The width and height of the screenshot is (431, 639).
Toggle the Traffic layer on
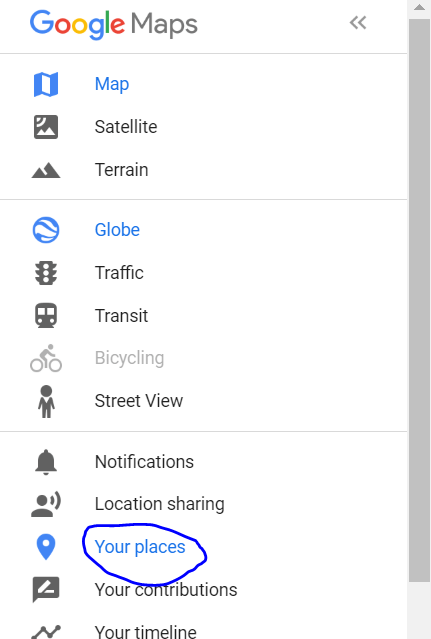pos(119,273)
